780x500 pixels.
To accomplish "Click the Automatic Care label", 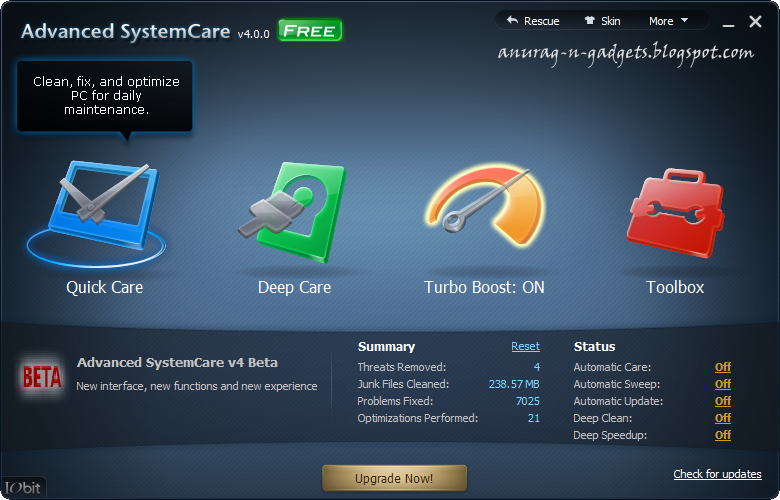I will pyautogui.click(x=612, y=367).
